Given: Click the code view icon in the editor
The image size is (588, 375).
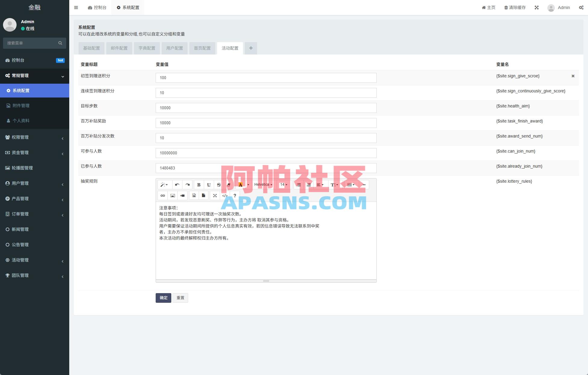Looking at the screenshot, I should point(225,195).
